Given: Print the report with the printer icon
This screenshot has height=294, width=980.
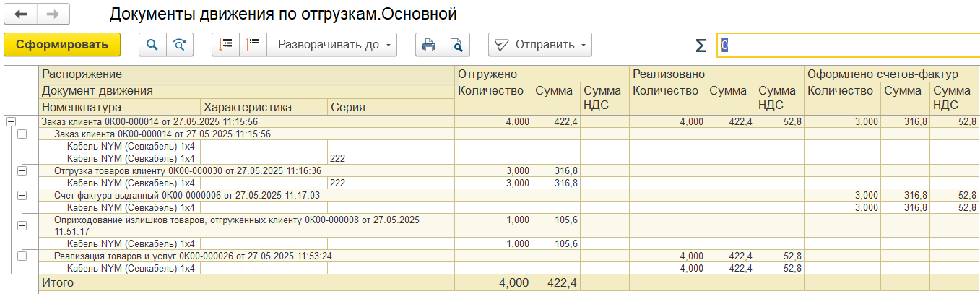Looking at the screenshot, I should point(429,45).
